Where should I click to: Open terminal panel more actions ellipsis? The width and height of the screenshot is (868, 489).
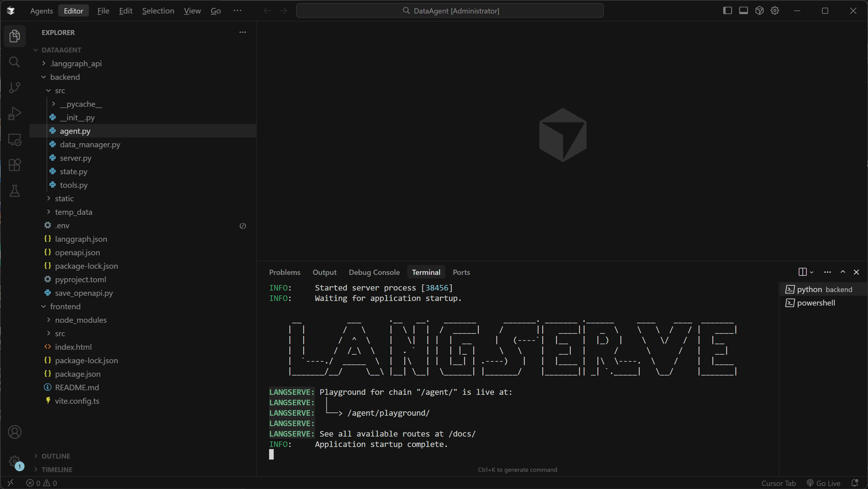coord(827,272)
